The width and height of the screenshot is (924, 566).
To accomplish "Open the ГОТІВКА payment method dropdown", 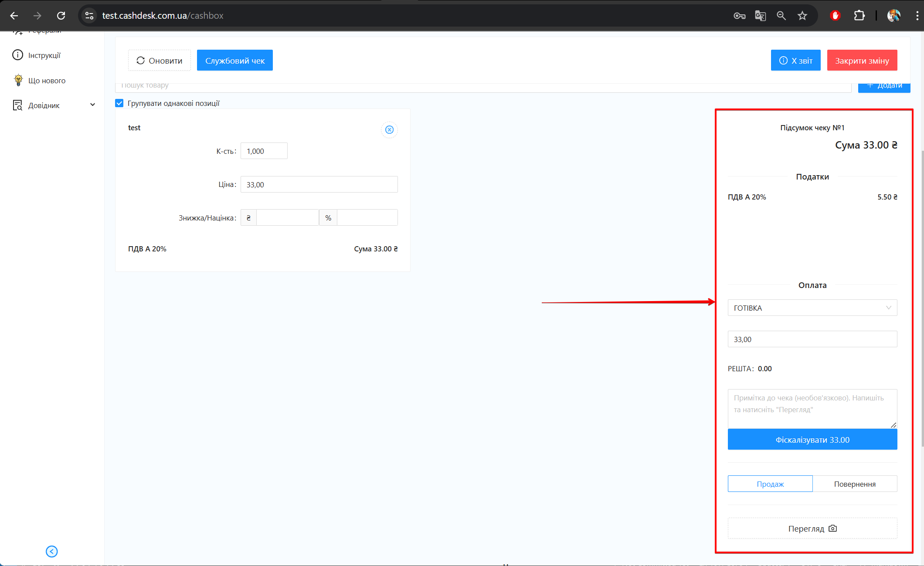I will coord(812,308).
